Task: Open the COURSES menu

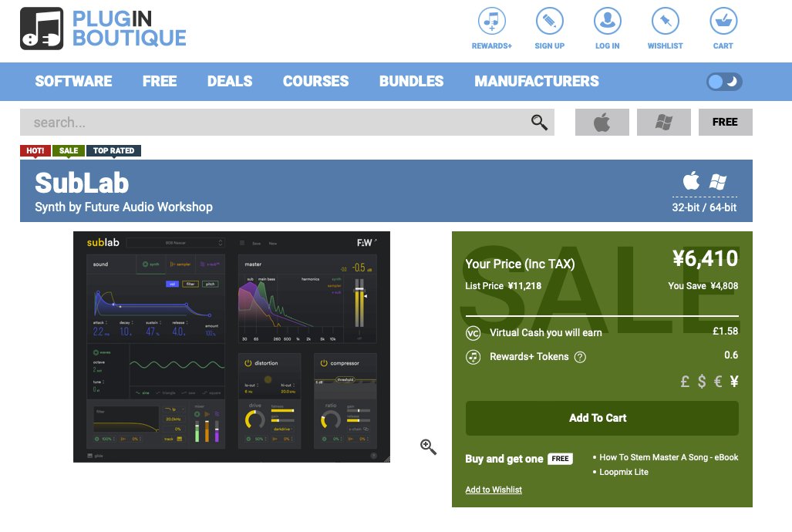Action: 315,81
